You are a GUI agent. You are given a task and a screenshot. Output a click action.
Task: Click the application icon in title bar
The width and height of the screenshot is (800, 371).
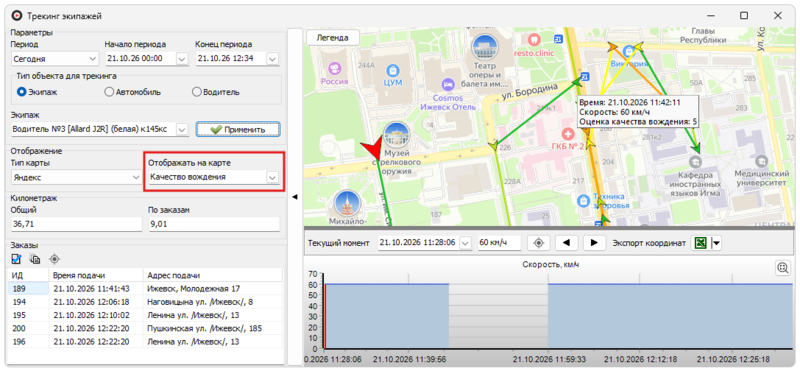point(17,16)
